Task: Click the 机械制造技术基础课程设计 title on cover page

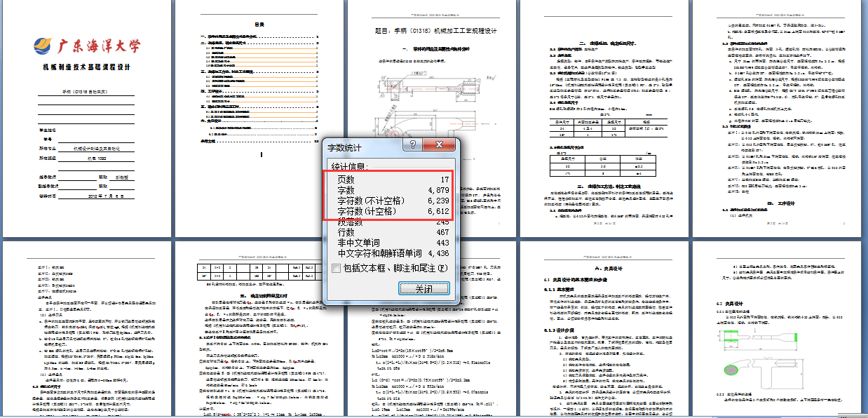Action: (86, 68)
